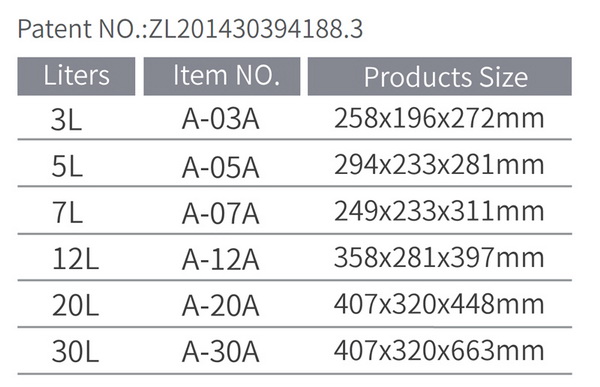The height and width of the screenshot is (387, 600).
Task: Click the Item NO. column header
Action: point(222,76)
